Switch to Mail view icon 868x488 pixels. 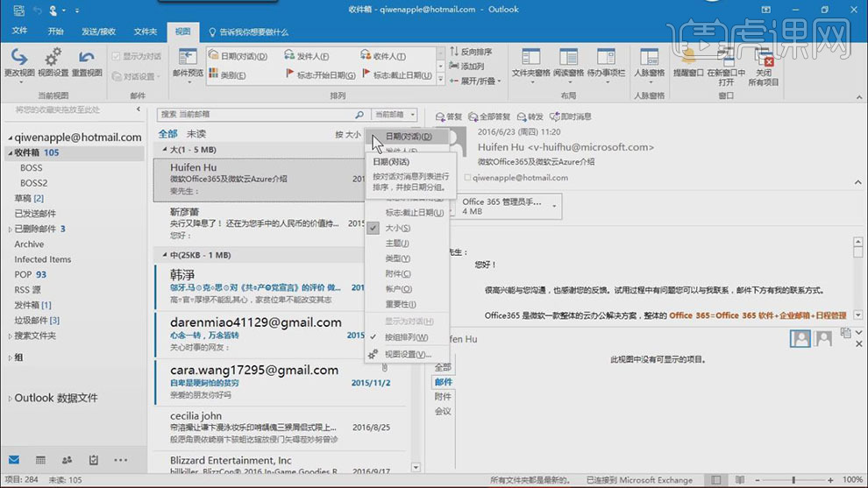(x=14, y=460)
